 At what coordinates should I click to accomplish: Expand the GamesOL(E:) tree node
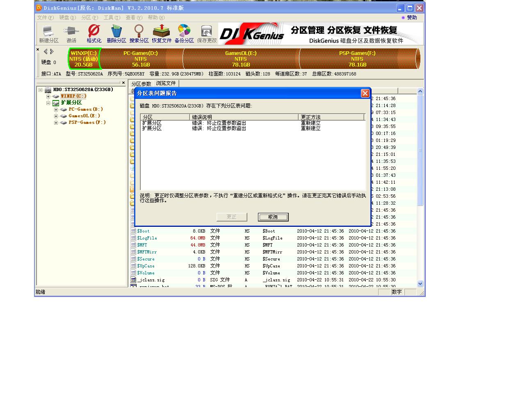click(x=56, y=116)
